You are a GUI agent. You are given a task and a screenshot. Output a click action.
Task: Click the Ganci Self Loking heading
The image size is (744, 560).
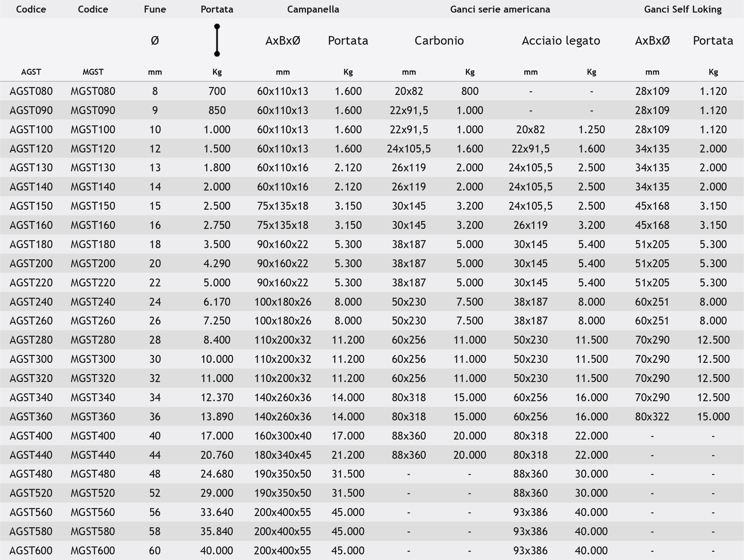point(682,9)
